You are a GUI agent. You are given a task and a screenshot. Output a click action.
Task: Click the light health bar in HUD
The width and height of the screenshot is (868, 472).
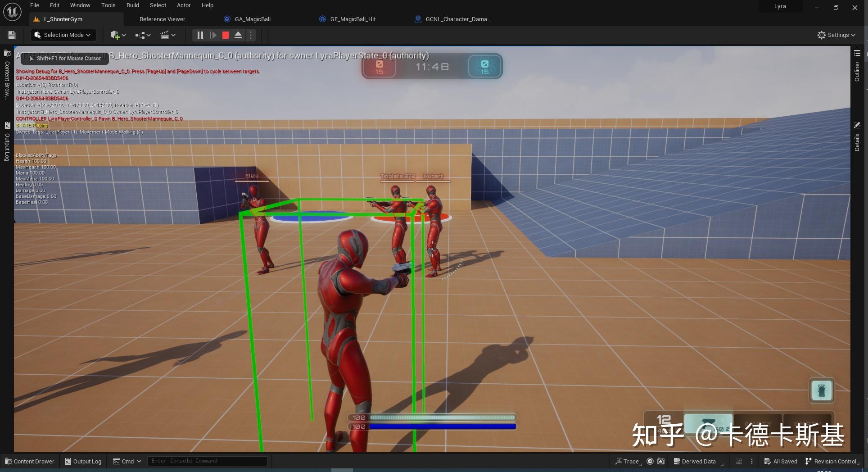(442, 418)
